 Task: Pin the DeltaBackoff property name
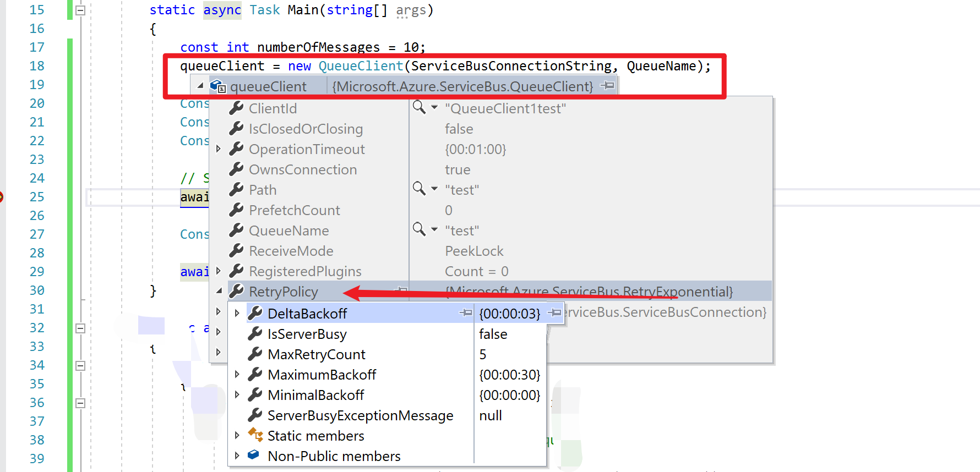click(466, 313)
